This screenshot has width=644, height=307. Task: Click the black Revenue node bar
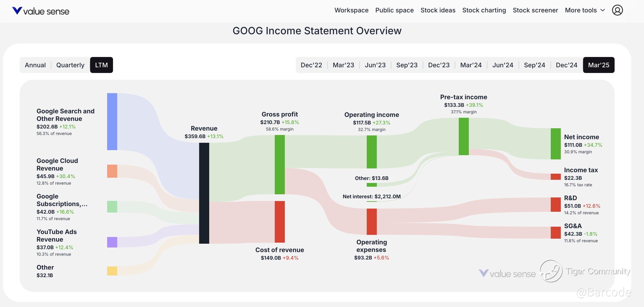click(204, 193)
